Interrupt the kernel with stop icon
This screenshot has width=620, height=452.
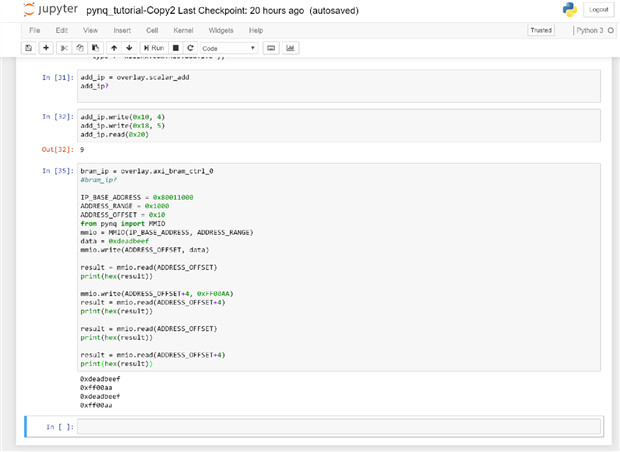[176, 48]
